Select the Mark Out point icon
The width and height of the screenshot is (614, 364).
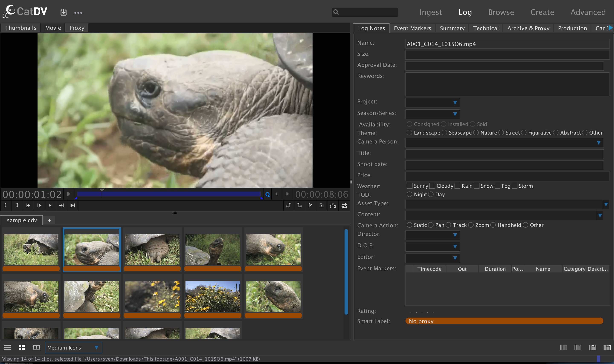coord(17,206)
